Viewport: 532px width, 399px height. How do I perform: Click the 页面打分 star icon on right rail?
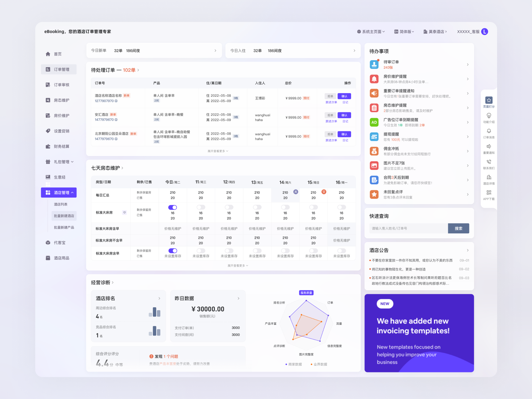[488, 100]
